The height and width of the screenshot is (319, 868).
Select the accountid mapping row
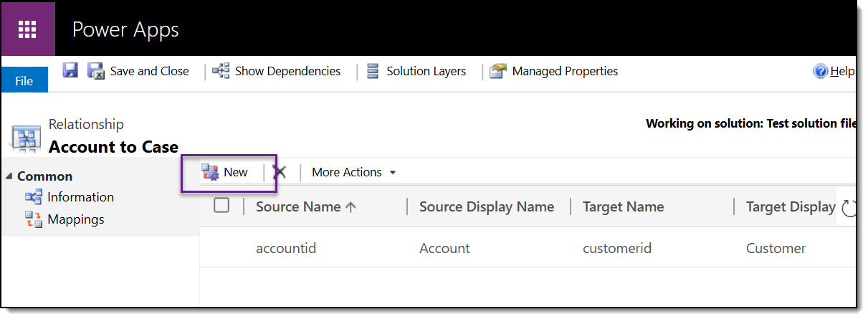pos(286,248)
